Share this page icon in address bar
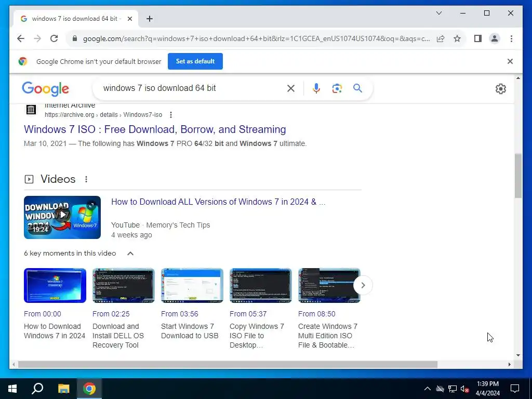This screenshot has height=399, width=532. [441, 38]
